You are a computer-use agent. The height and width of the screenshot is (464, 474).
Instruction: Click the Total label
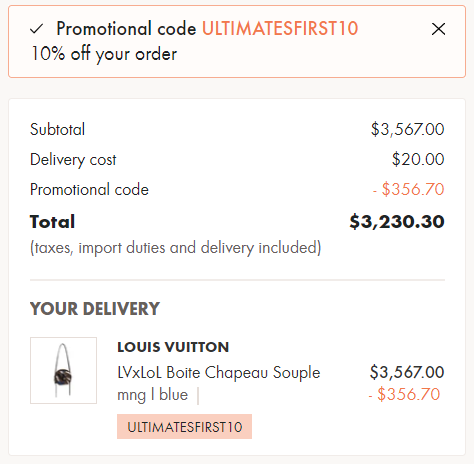pos(52,222)
